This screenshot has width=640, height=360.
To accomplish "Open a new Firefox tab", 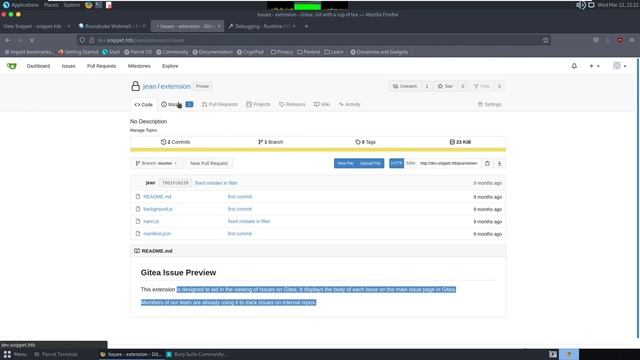I will point(307,26).
